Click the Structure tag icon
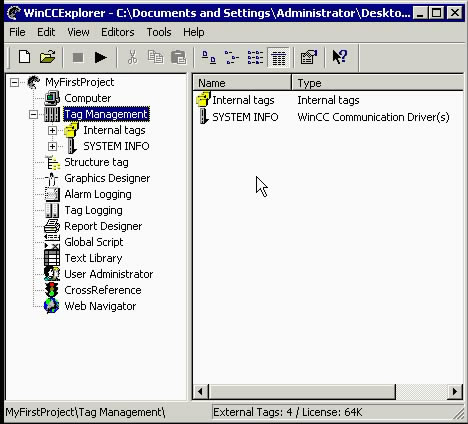 pos(52,162)
